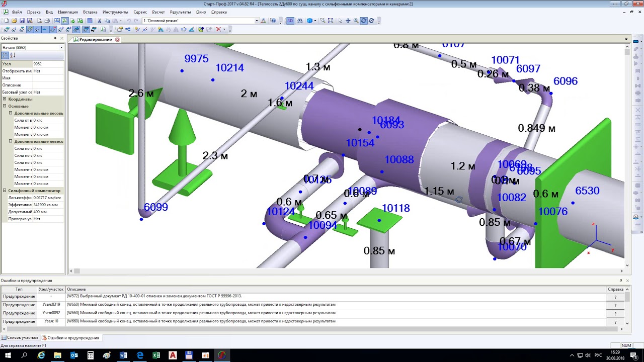
Task: Click the Эффективная площадь value 341900 кв.мм
Action: 48,205
